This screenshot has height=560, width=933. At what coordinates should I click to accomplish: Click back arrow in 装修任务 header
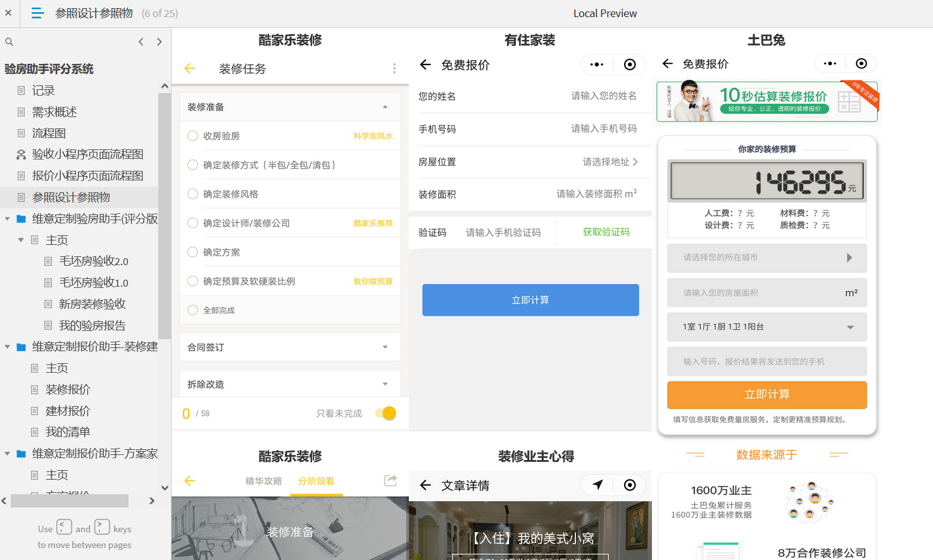click(190, 68)
